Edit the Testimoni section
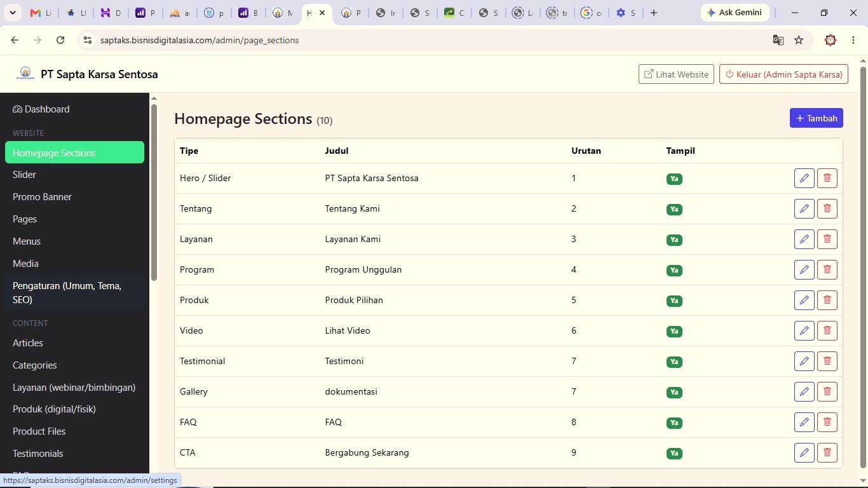Image resolution: width=868 pixels, height=488 pixels. (x=804, y=361)
